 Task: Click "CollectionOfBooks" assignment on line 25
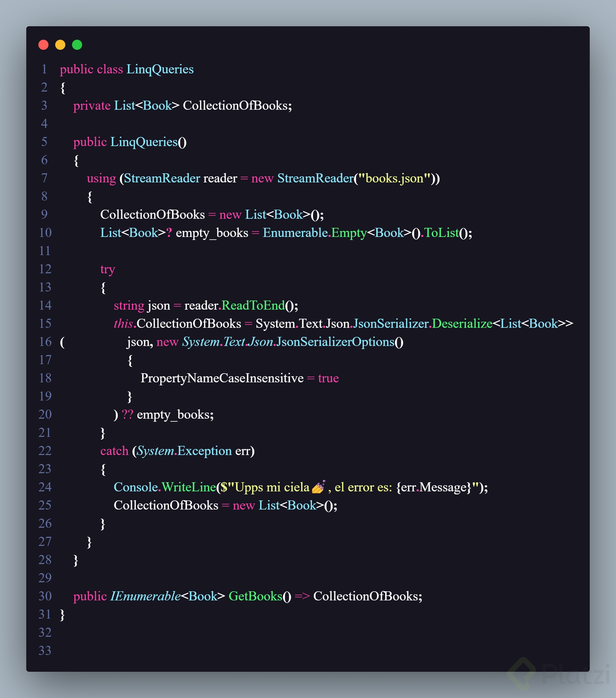coord(166,505)
